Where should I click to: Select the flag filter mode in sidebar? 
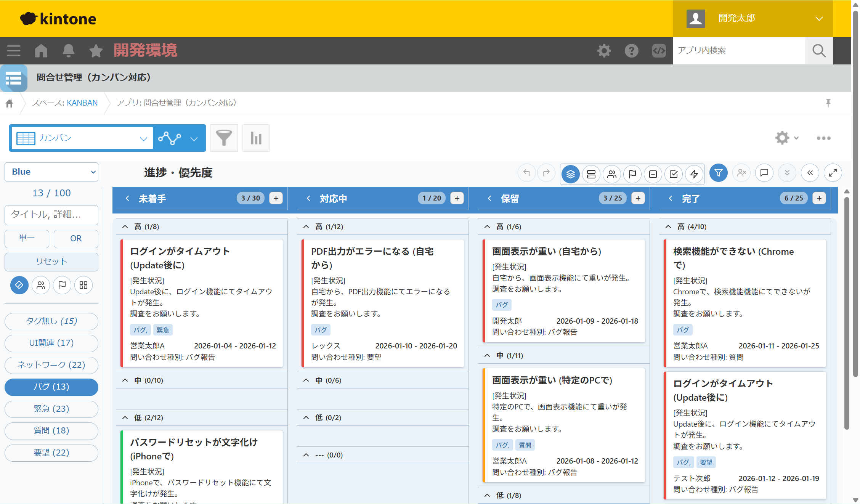pos(62,285)
